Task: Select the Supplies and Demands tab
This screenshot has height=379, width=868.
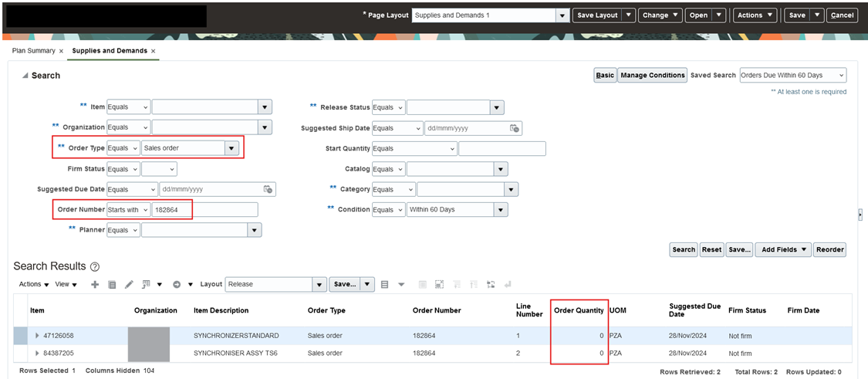Action: coord(110,50)
